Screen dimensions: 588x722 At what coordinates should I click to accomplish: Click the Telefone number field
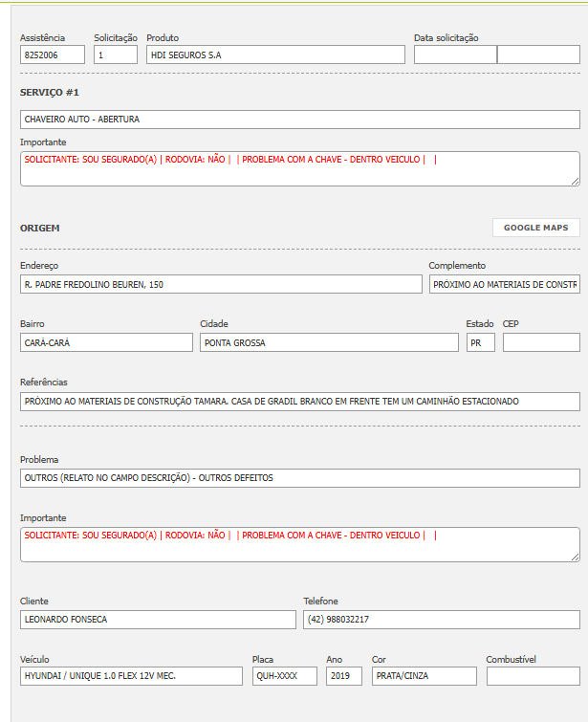point(441,620)
